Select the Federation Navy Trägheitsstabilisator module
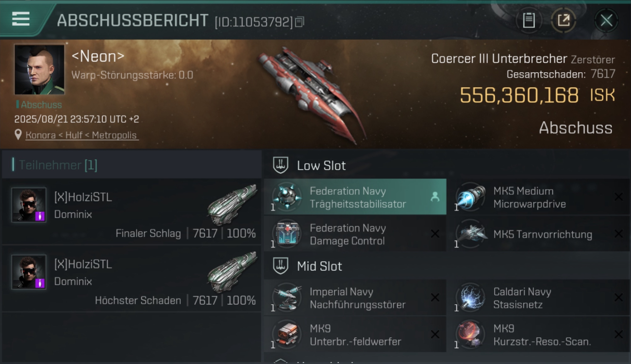Viewport: 631px width, 364px height. tap(355, 197)
